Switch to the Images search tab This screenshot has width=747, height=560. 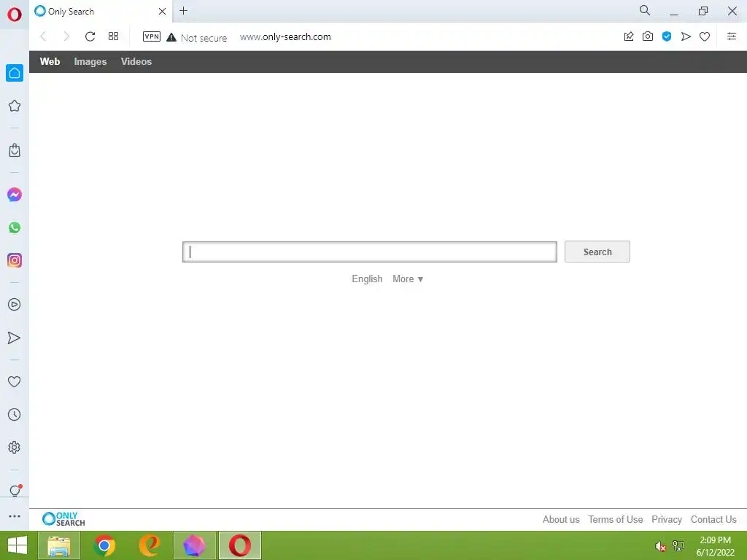pyautogui.click(x=90, y=62)
